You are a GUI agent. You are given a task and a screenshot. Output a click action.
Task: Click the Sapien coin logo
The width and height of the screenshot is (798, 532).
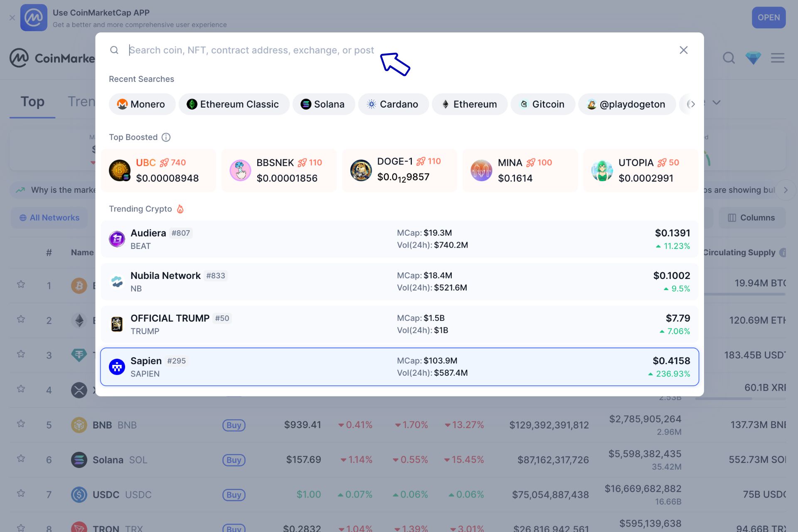[117, 367]
